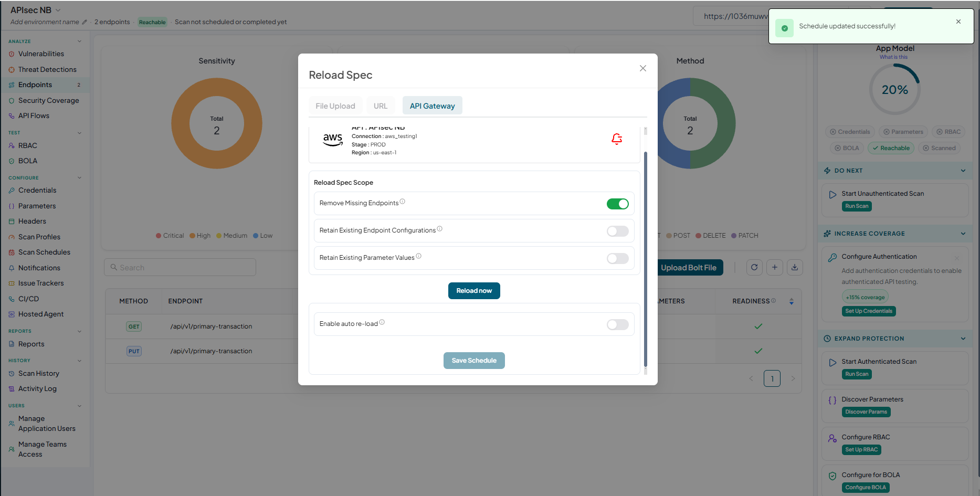The image size is (980, 496).
Task: Click the What is this link
Action: click(x=893, y=57)
